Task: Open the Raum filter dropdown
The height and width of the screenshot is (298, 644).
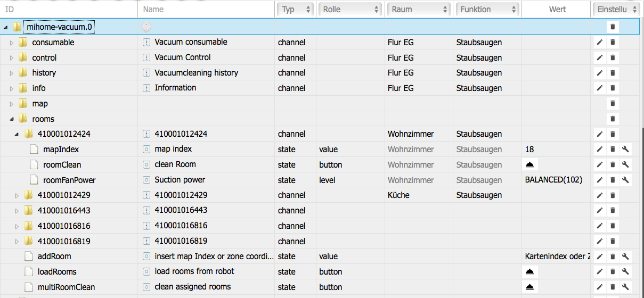Action: tap(419, 9)
